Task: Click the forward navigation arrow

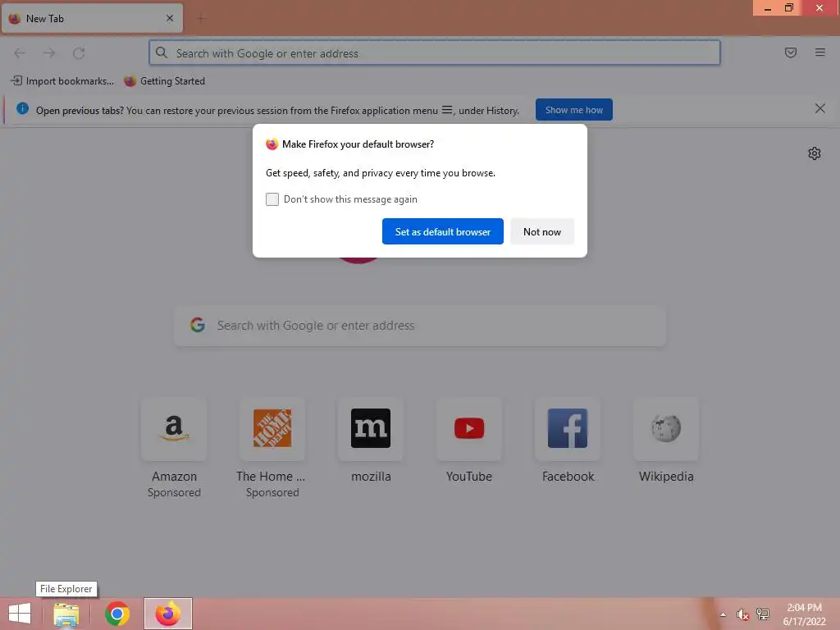Action: [x=49, y=53]
